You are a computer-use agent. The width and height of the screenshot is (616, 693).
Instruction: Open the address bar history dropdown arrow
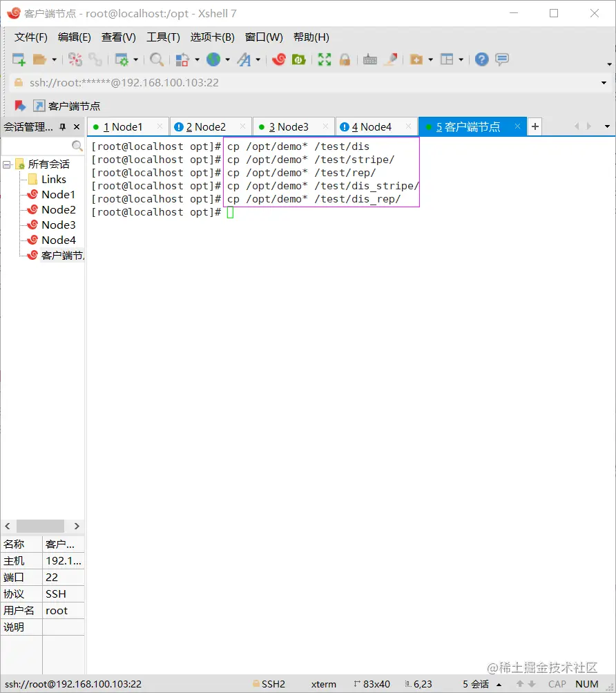click(x=604, y=83)
